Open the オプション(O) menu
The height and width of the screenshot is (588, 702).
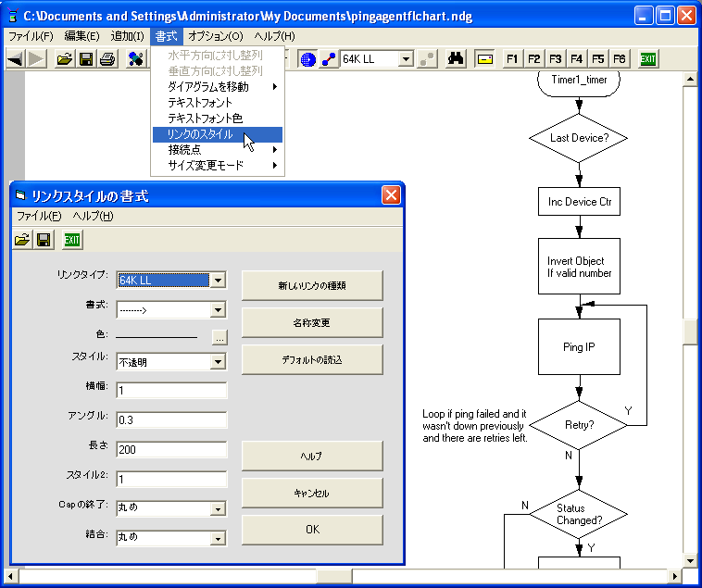tap(216, 36)
